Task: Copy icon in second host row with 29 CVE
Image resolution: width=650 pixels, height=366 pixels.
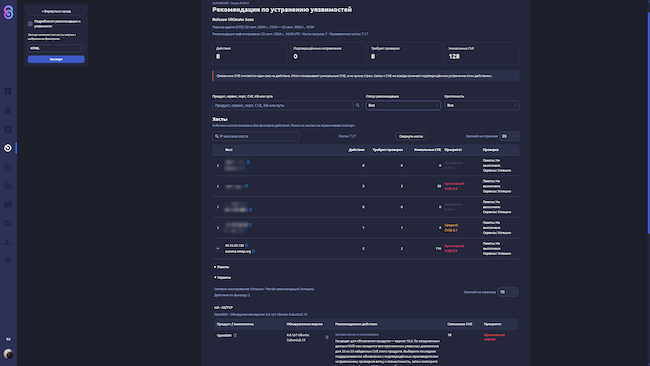Action: coord(246,186)
